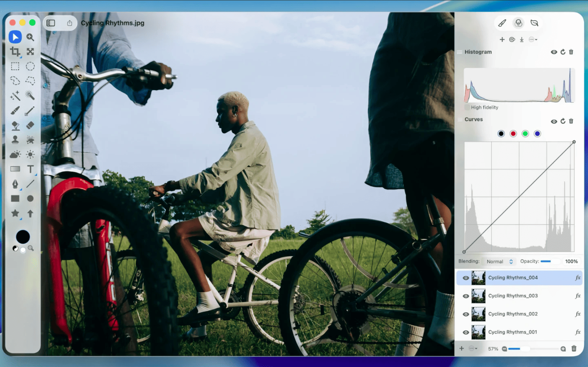Screen dimensions: 588x367
Task: Select the Zoom magnifier tool
Action: tap(30, 37)
